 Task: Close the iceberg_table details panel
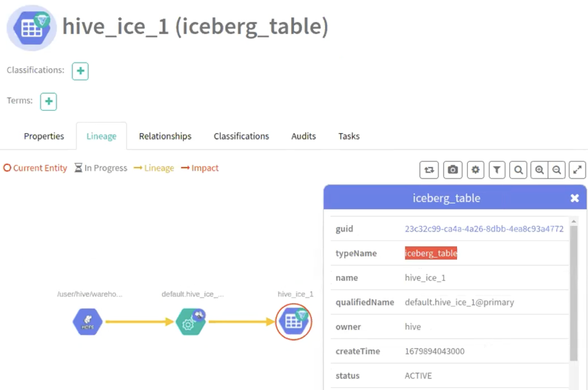click(x=575, y=198)
